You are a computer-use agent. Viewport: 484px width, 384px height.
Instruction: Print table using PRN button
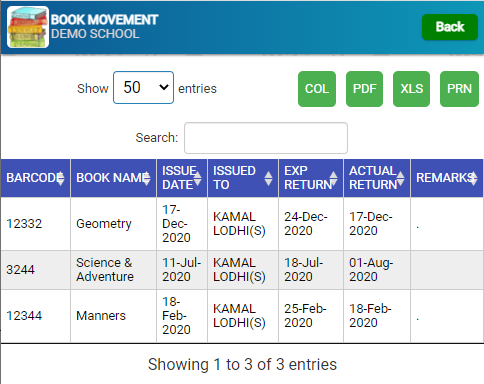point(459,89)
